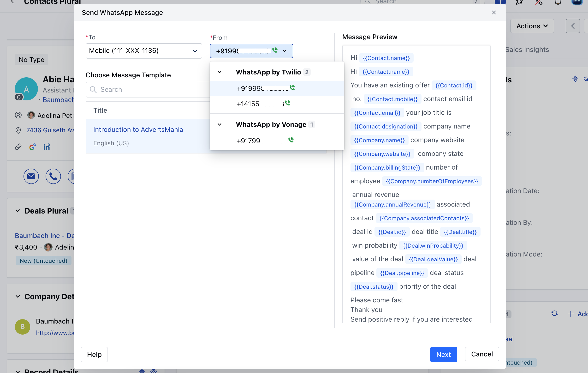Select Introduction to AdvertsMania template

[138, 129]
